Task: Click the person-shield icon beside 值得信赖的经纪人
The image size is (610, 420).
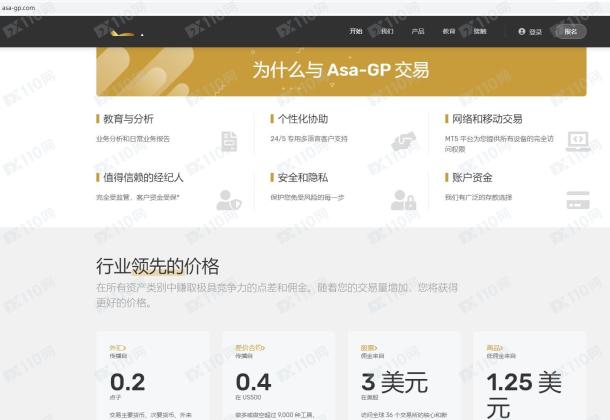Action: click(x=229, y=200)
